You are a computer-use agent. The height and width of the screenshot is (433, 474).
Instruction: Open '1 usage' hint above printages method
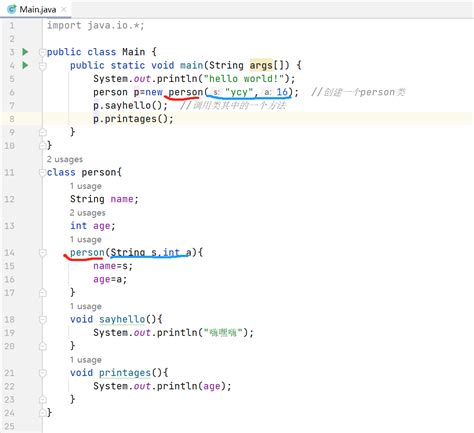click(x=86, y=360)
